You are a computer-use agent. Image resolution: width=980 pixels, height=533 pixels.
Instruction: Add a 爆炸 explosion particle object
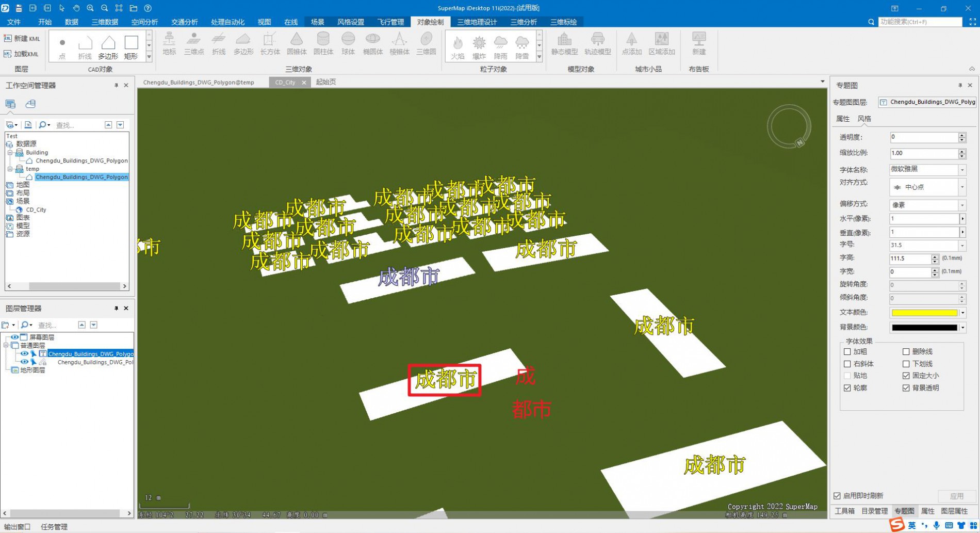[479, 47]
